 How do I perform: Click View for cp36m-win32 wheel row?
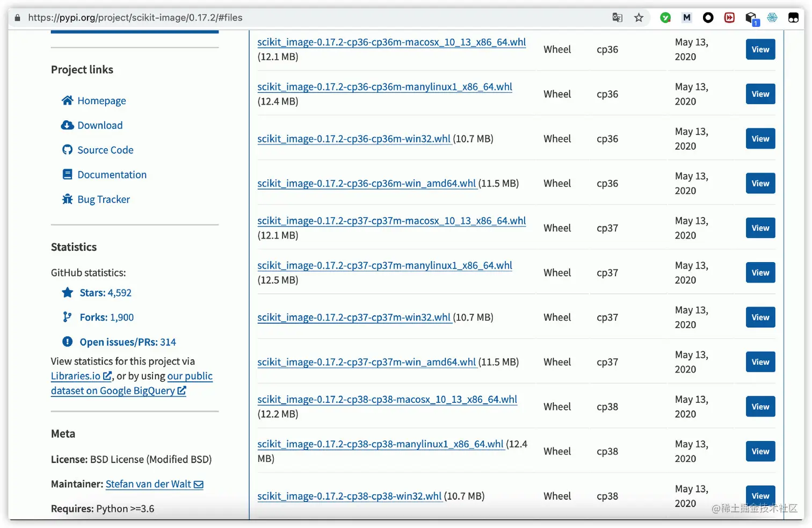[760, 139]
